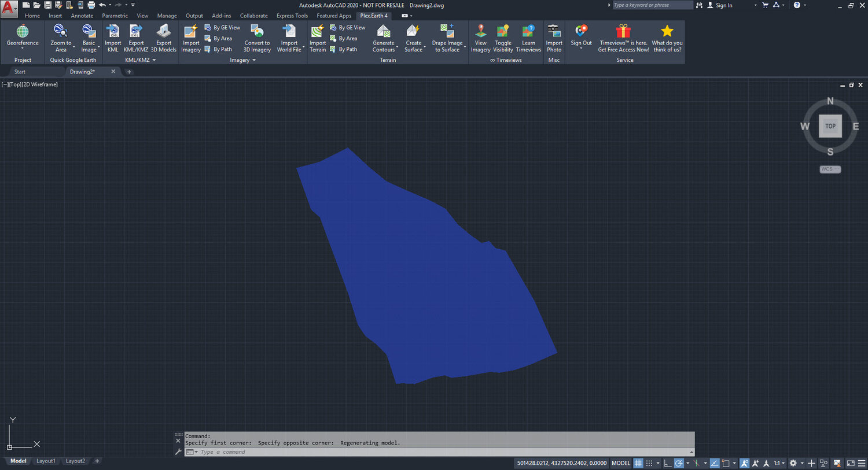Click Generate Contours icon

point(383,31)
